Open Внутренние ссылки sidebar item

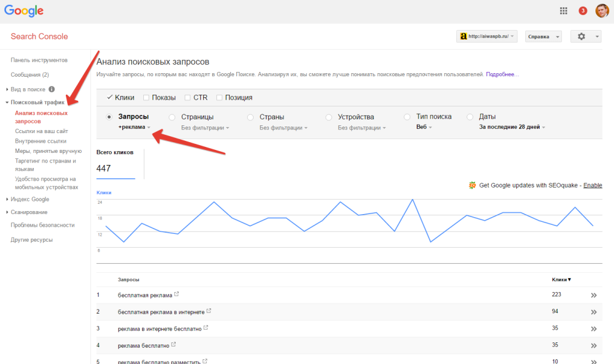click(41, 141)
